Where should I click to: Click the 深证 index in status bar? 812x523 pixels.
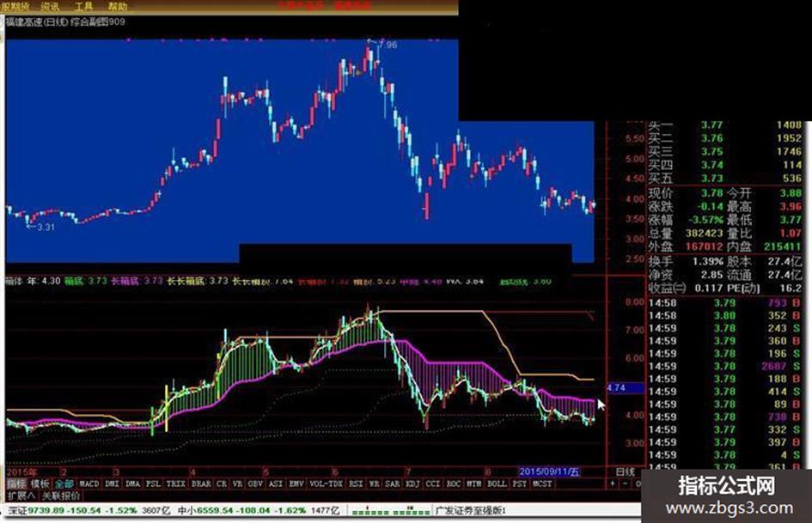pyautogui.click(x=17, y=511)
